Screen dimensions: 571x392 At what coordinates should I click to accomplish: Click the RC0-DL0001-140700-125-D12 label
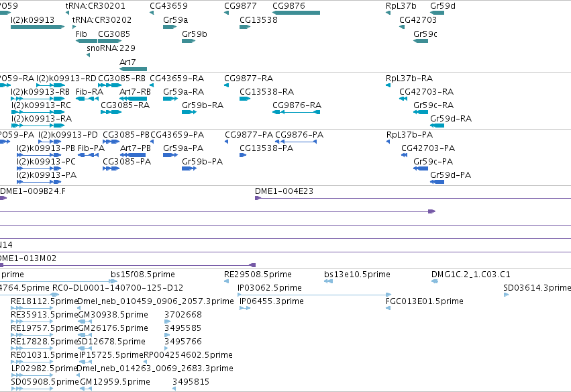click(x=117, y=288)
